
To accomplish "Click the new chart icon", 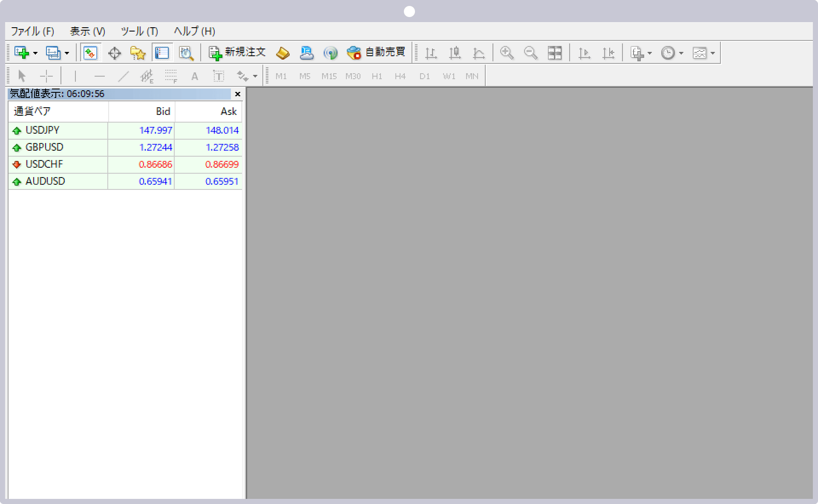I will click(x=22, y=53).
